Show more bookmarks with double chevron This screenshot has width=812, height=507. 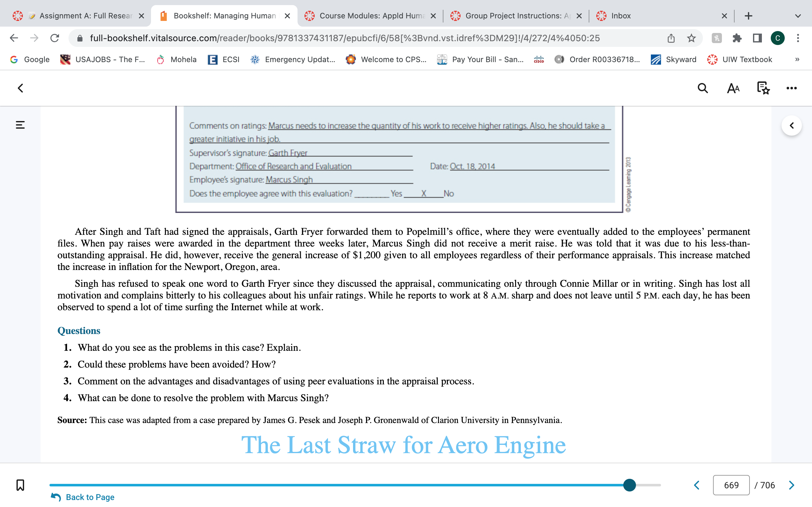tap(797, 59)
